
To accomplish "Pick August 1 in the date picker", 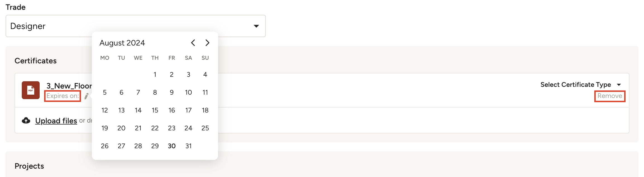I will 155,75.
